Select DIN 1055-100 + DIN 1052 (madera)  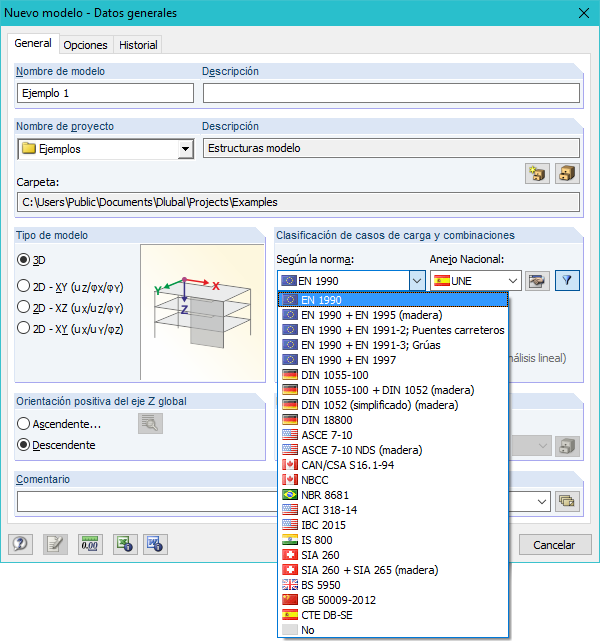coord(393,390)
